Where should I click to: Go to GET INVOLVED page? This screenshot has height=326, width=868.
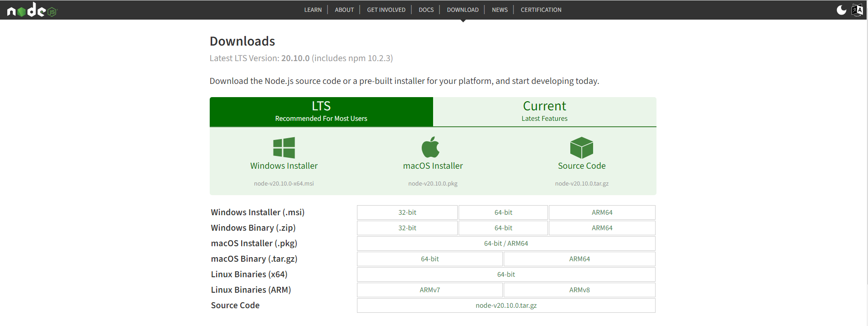coord(386,10)
